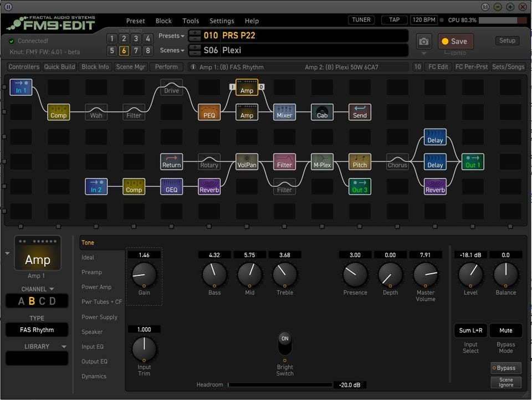The image size is (532, 400).
Task: Open the Presets dropdown
Action: coord(171,36)
